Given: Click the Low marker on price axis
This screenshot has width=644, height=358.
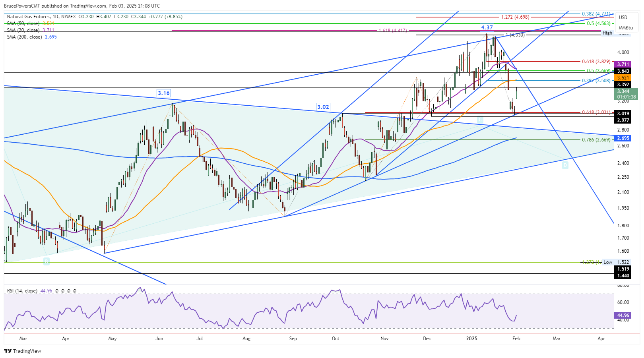Looking at the screenshot, I should point(608,262).
